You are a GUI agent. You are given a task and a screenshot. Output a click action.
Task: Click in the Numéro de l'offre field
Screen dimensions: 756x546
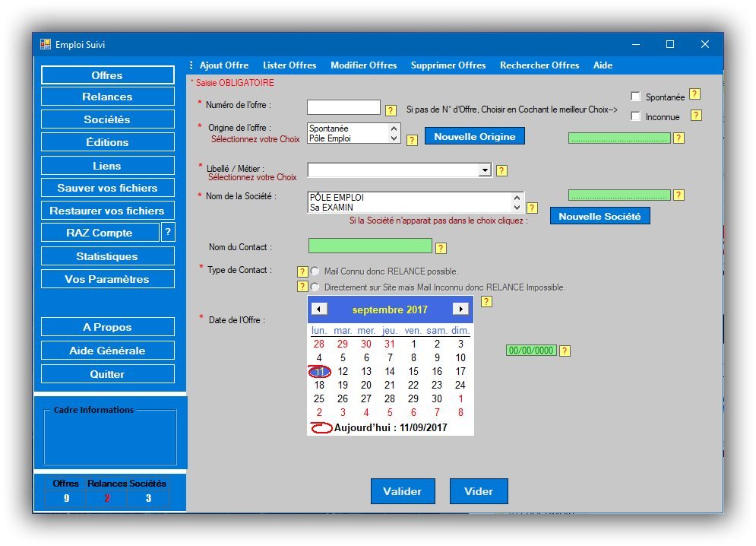(x=343, y=107)
